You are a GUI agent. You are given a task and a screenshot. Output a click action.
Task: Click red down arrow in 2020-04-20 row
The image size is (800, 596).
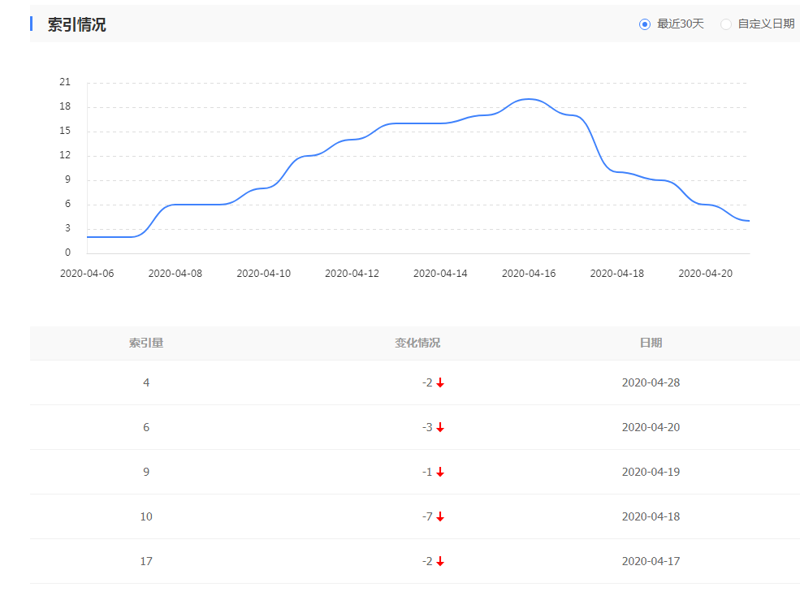click(x=440, y=427)
